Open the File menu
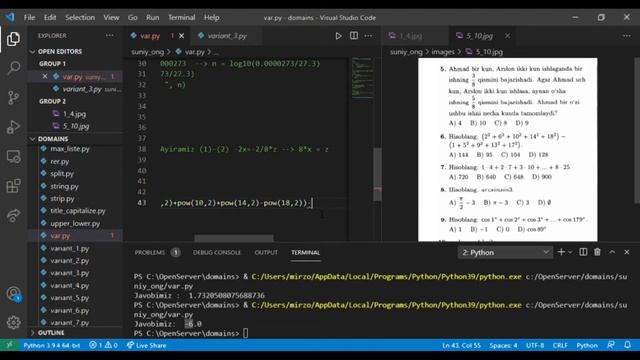This screenshot has width=640, height=360. 29,18
